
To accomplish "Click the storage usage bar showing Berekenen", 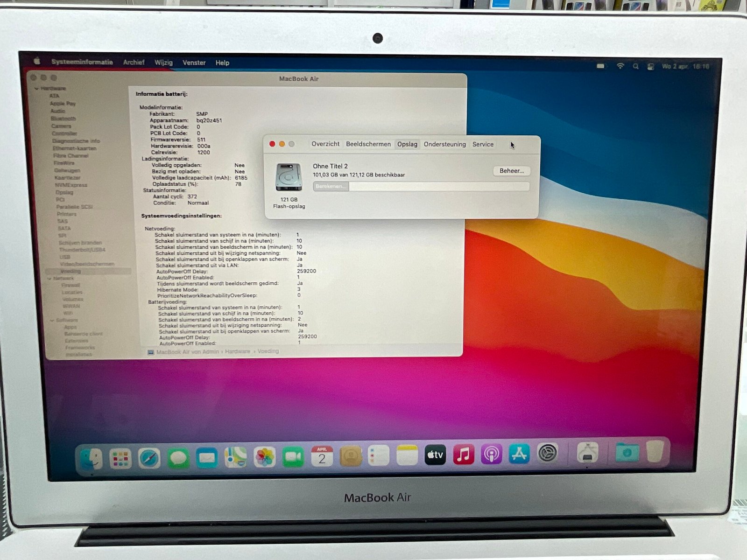I will pyautogui.click(x=421, y=186).
